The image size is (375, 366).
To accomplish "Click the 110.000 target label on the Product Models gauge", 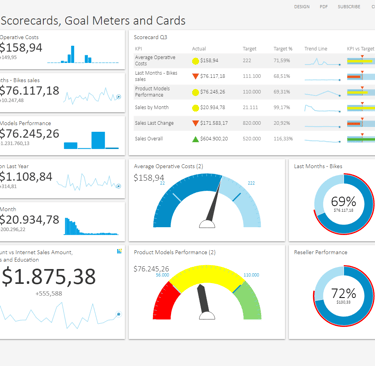I will tap(251, 275).
